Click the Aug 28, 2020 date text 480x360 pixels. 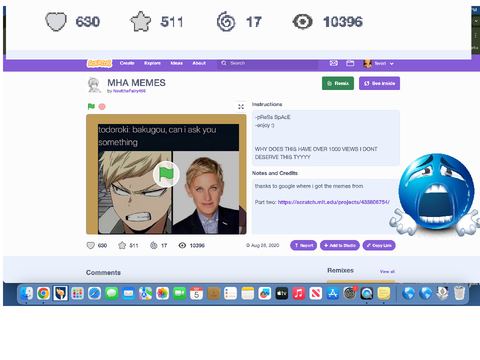(265, 245)
